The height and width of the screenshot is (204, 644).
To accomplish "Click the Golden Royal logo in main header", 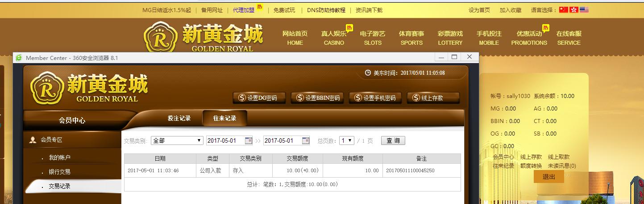I will pos(203,37).
